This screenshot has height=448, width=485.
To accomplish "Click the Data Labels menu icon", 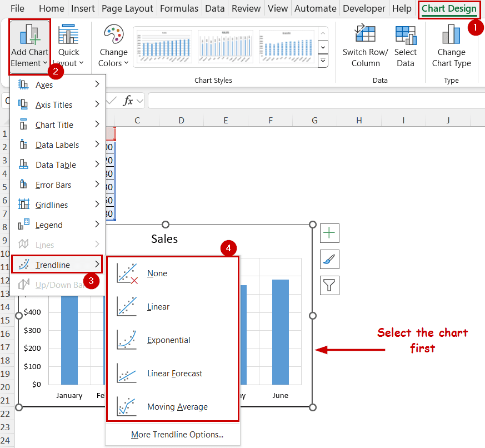I will tap(23, 144).
